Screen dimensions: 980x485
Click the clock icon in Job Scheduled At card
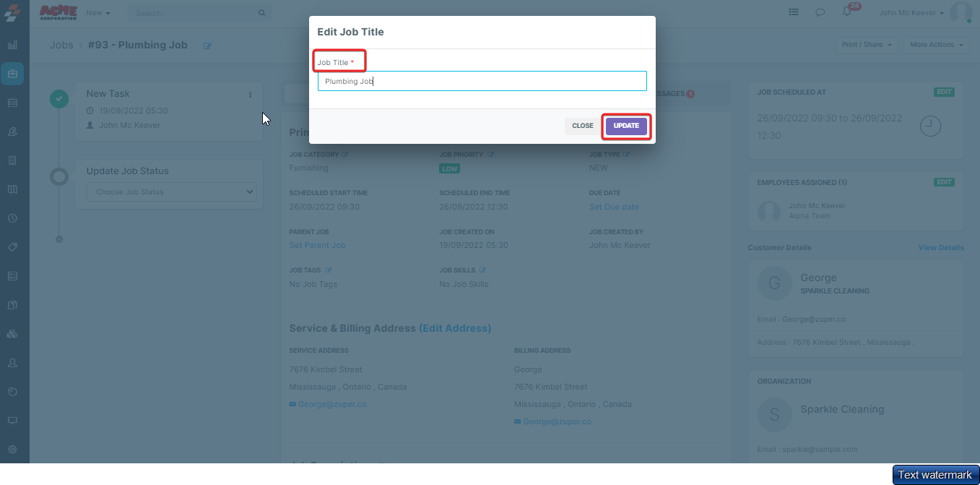(931, 126)
